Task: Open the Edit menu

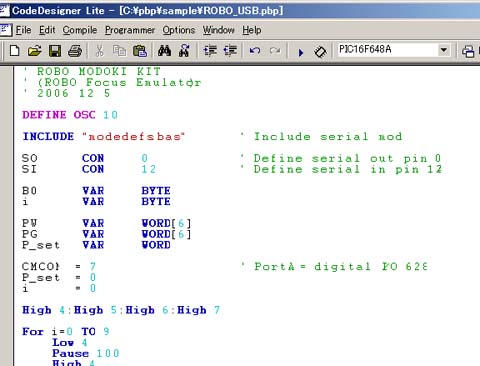Action: (x=47, y=30)
